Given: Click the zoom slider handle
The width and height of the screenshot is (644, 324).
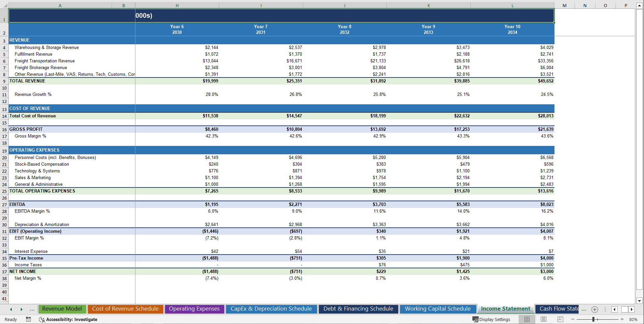Looking at the screenshot, I should coord(593,320).
